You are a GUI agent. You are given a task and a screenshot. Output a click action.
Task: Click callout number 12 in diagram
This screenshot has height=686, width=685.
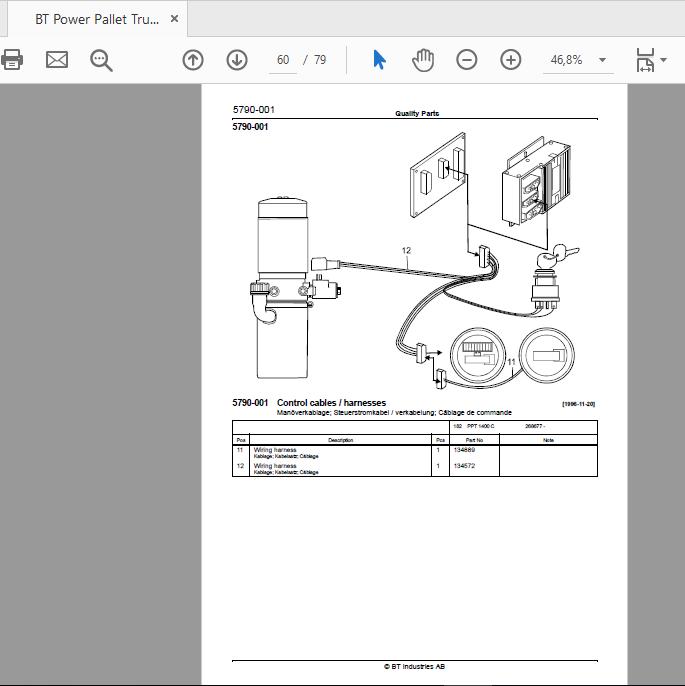[406, 251]
